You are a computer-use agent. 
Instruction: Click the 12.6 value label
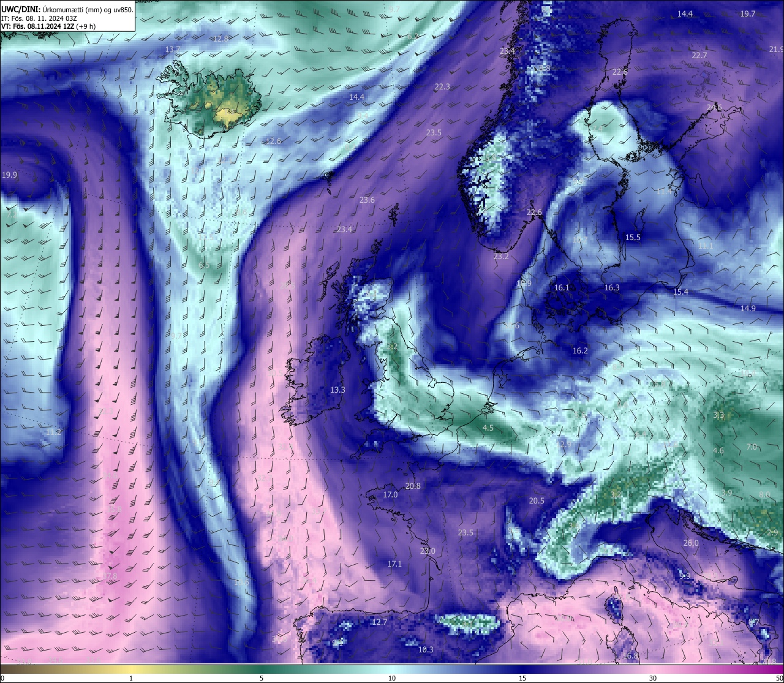click(x=274, y=141)
